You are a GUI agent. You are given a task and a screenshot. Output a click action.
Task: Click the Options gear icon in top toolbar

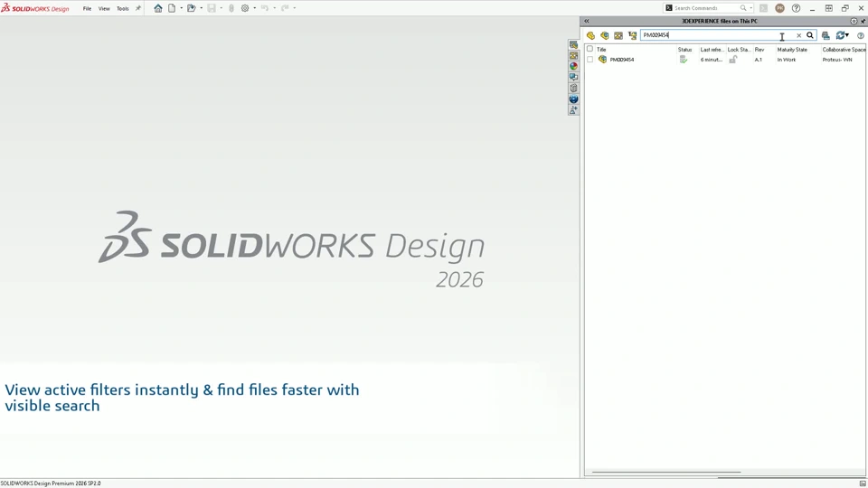[x=245, y=8]
